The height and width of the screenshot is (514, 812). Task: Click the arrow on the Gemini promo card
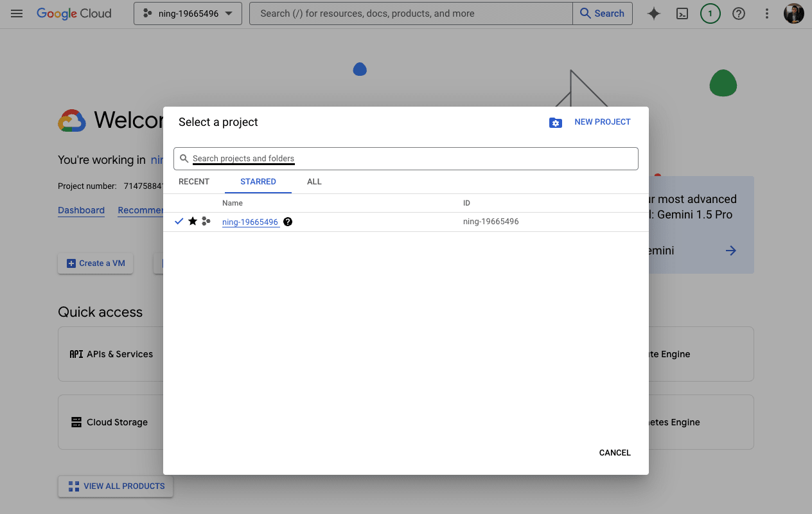(731, 251)
